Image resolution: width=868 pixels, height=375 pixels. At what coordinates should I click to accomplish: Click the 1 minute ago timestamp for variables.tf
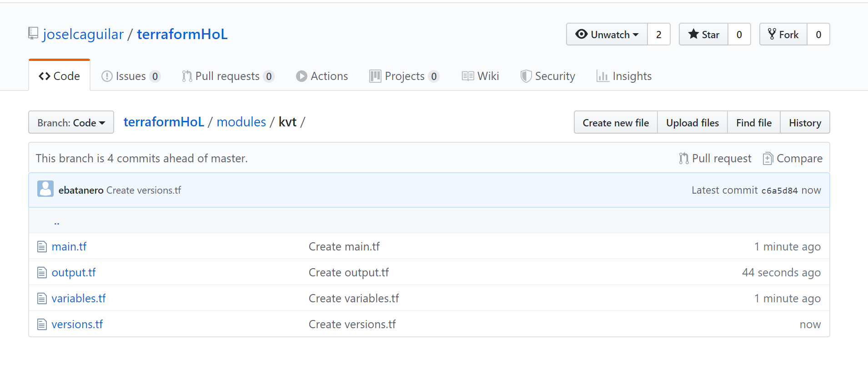point(788,298)
